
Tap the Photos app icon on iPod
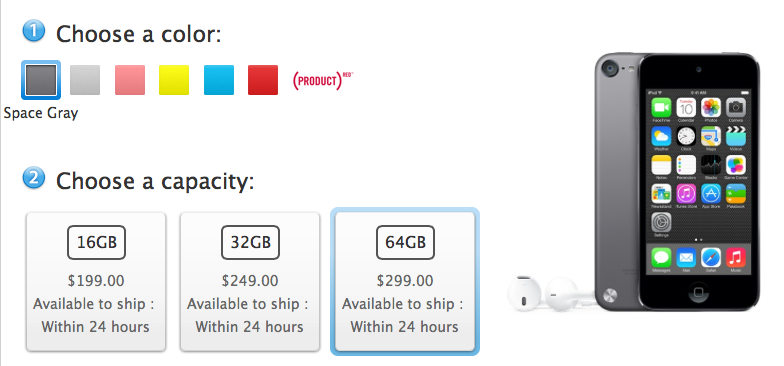coord(710,108)
